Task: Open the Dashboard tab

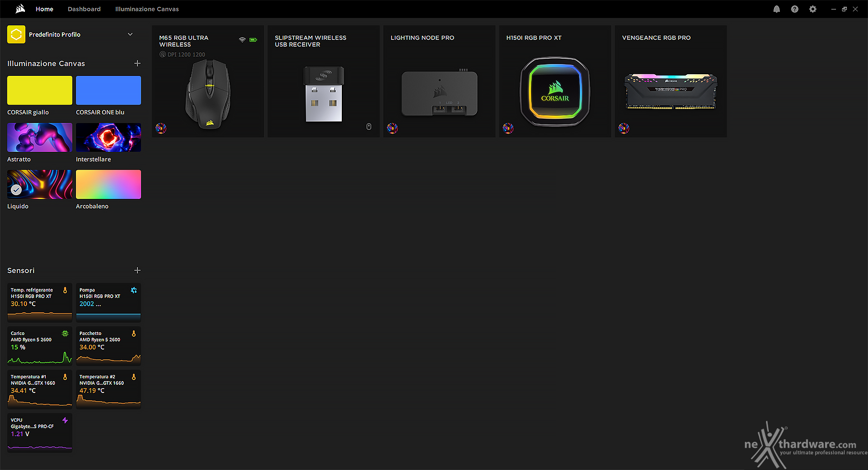Action: [84, 9]
